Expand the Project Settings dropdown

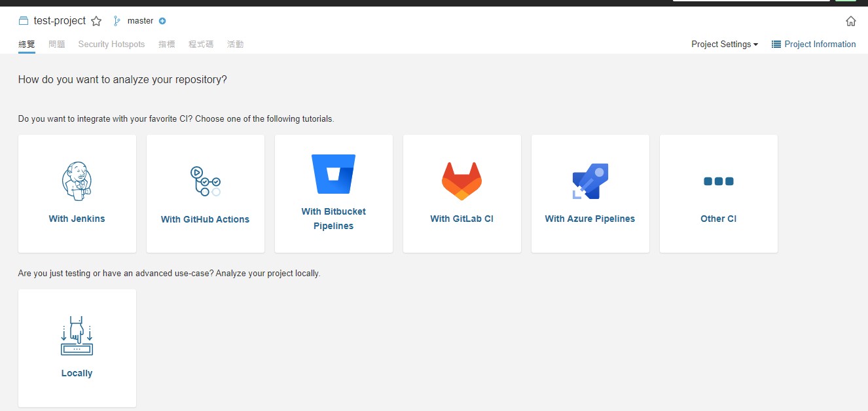click(725, 45)
